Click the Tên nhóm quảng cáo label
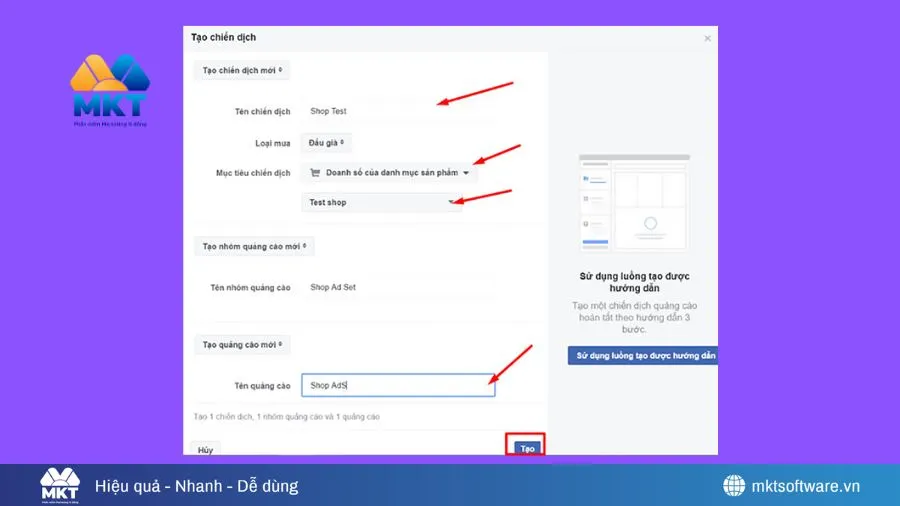This screenshot has width=900, height=506. [250, 288]
